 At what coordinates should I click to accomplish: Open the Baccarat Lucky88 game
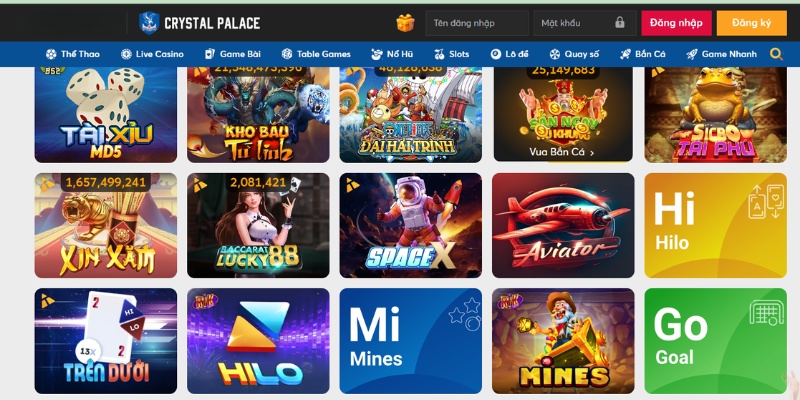258,226
